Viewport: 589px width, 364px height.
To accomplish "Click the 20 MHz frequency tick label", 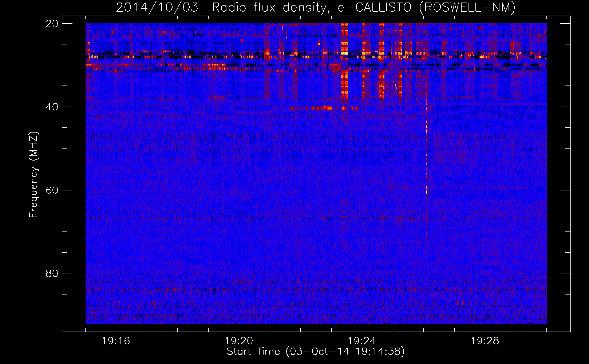I will 52,24.
